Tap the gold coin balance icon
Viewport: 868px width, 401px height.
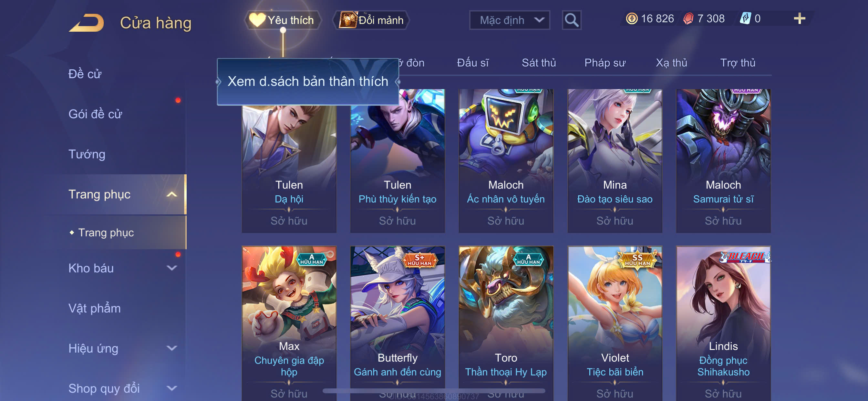pos(631,18)
